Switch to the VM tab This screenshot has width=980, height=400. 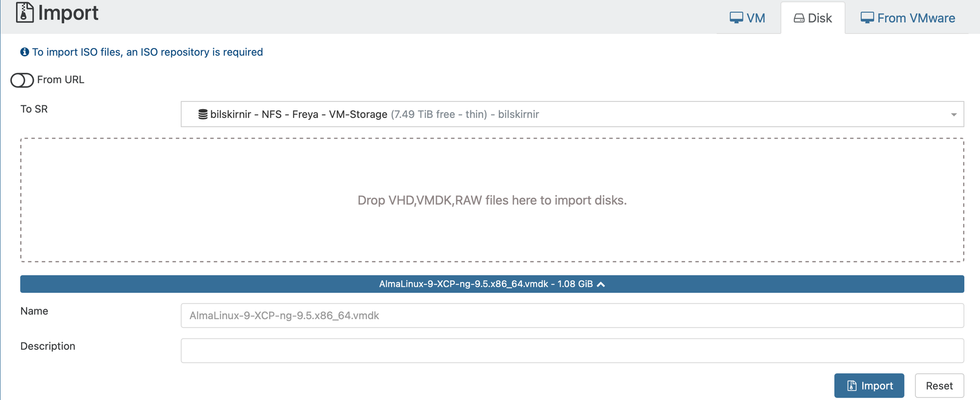(748, 18)
